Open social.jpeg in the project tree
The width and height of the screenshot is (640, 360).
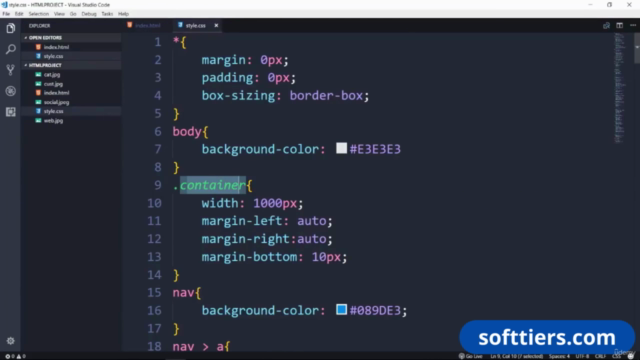[71, 102]
